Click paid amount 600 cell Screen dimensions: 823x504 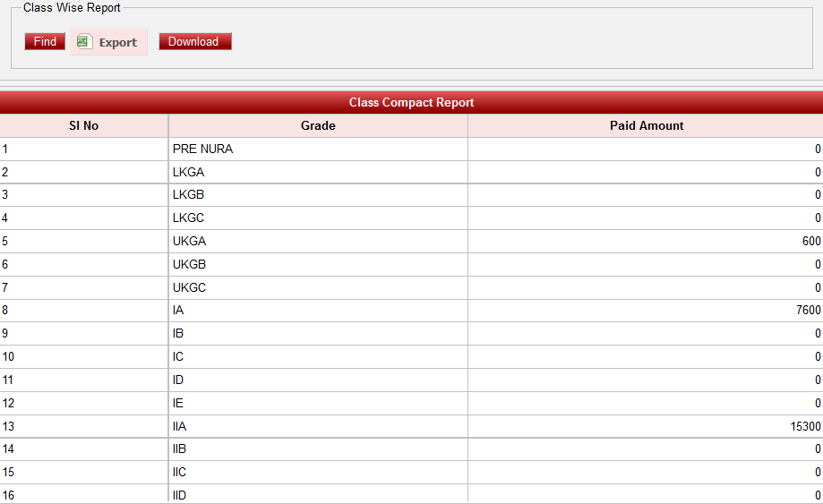tap(810, 242)
